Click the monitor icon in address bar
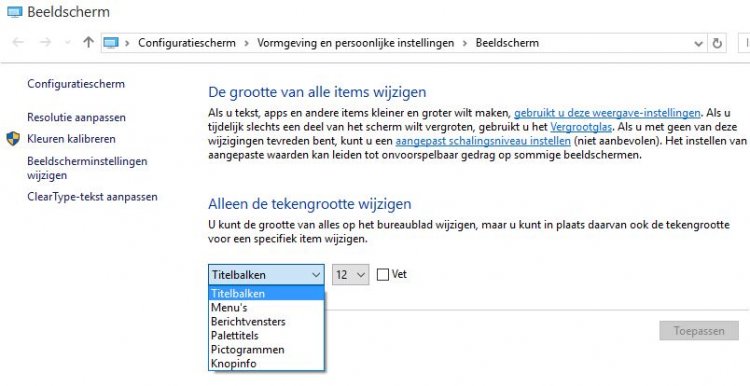Viewport: 750px width, 386px height. tap(111, 43)
